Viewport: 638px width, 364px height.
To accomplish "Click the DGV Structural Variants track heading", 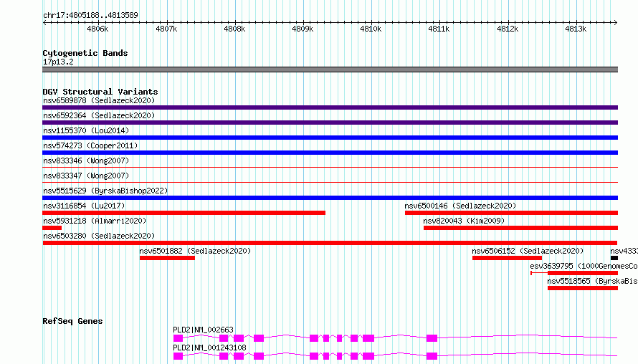I will point(100,92).
